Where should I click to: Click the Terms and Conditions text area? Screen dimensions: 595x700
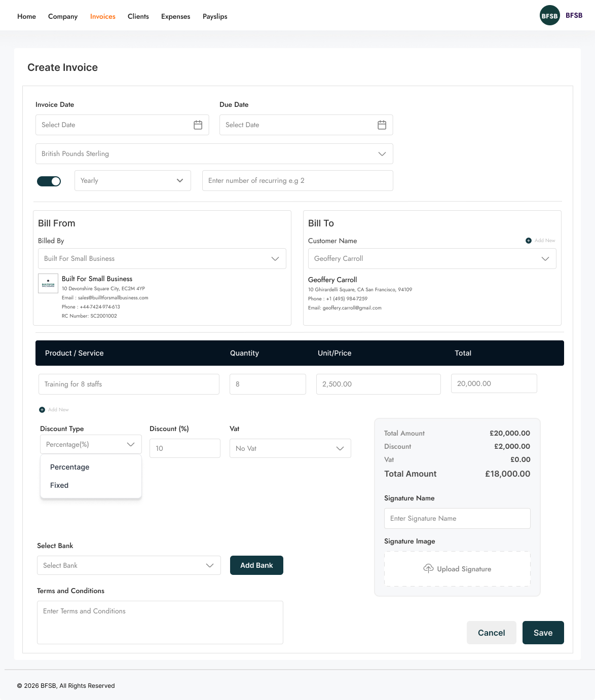[160, 623]
